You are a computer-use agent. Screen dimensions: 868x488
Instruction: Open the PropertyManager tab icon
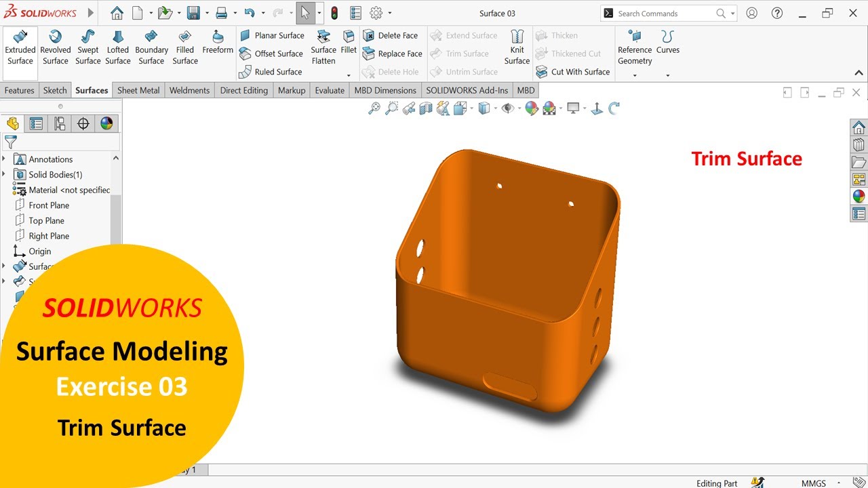coord(36,123)
